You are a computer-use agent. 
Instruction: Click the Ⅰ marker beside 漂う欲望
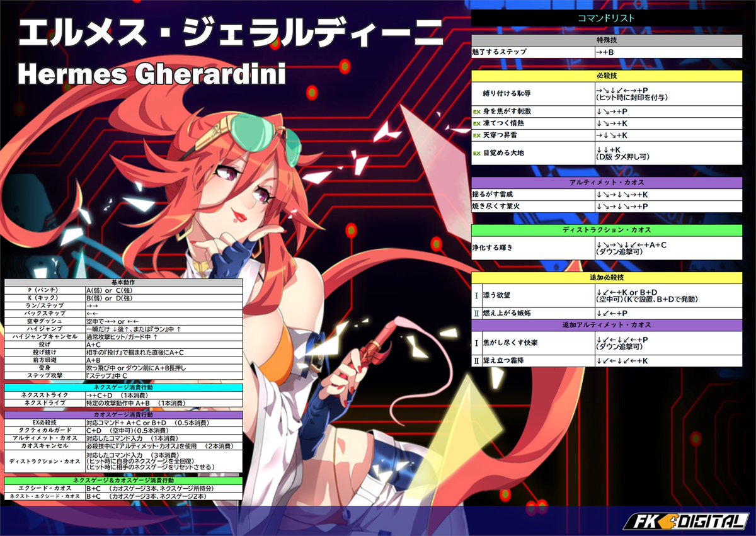point(476,295)
